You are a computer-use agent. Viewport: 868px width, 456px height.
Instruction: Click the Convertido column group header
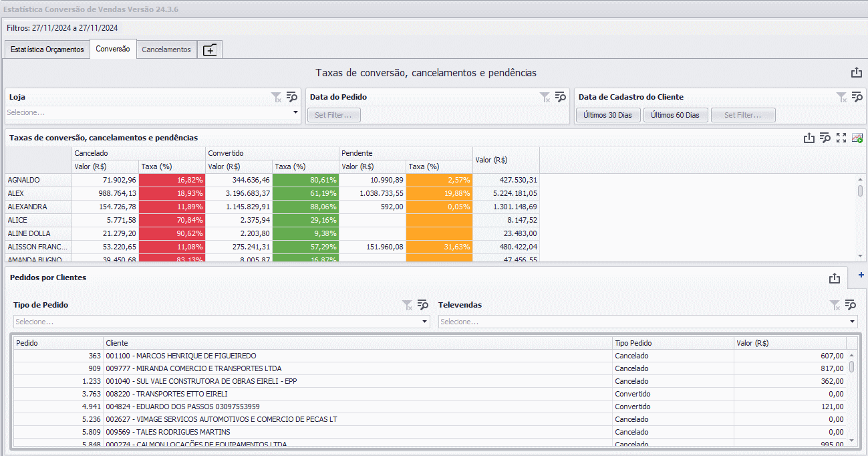point(272,154)
